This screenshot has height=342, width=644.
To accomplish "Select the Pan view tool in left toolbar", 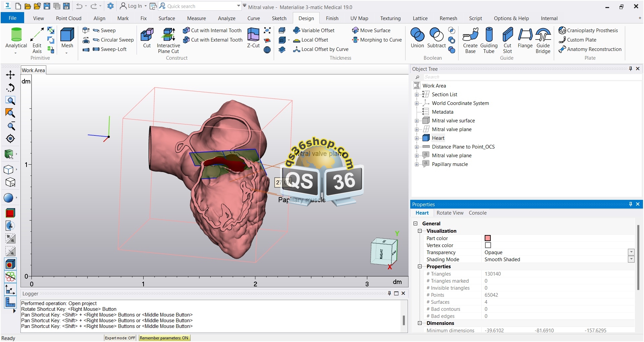I will pos(10,75).
